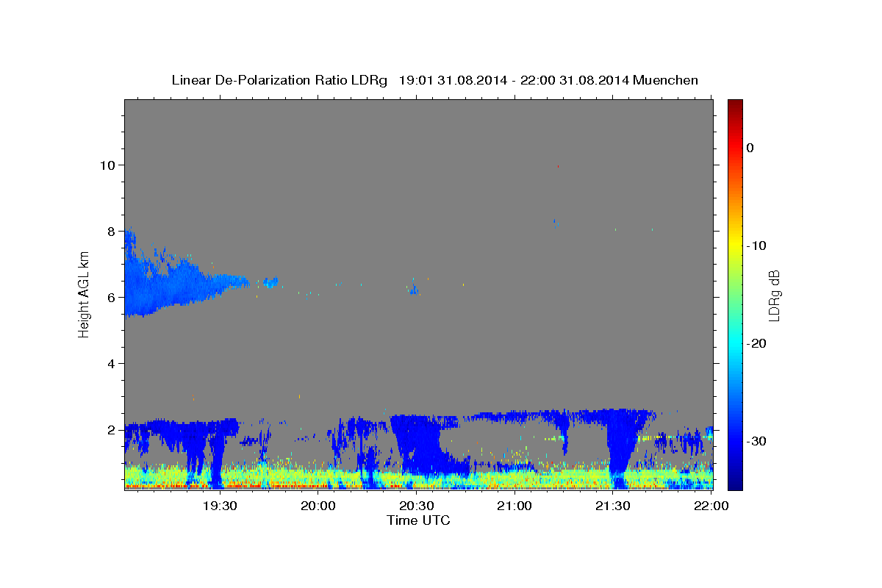Viewport: 882px width, 588px height.
Task: Click the height tick label 4
Action: (x=110, y=363)
